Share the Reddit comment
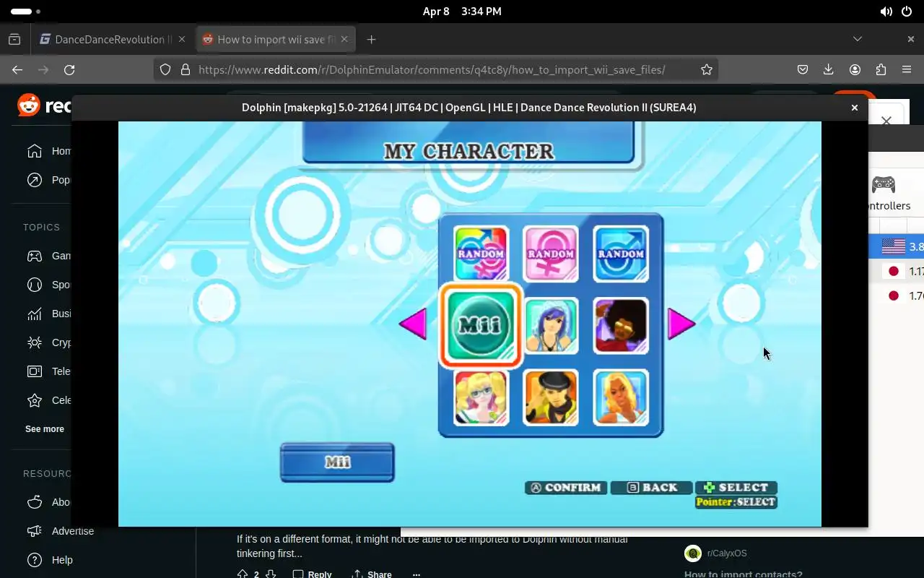Screen dimensions: 924x578 click(x=372, y=574)
